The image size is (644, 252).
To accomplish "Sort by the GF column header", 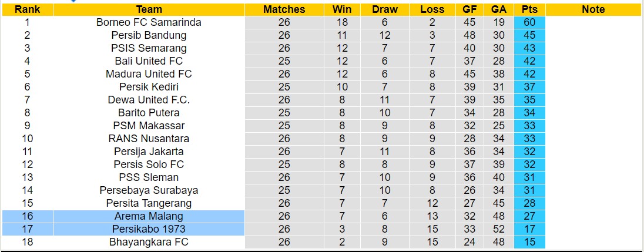I will [470, 9].
